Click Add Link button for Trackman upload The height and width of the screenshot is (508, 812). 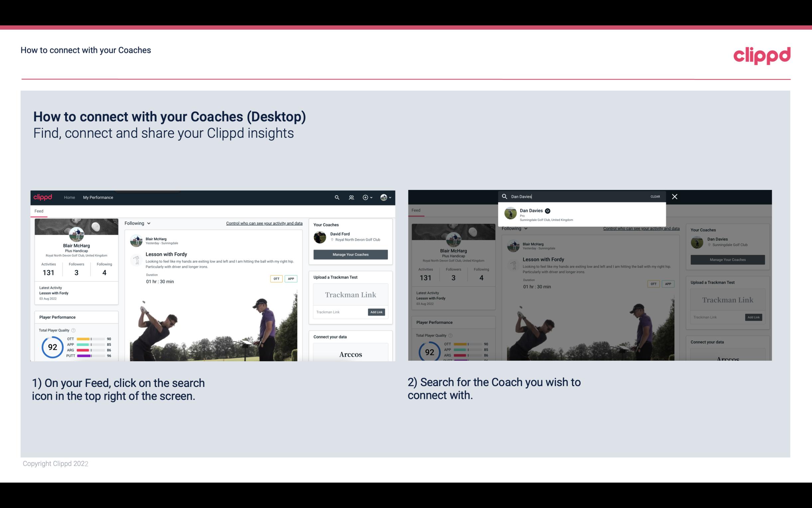[376, 312]
